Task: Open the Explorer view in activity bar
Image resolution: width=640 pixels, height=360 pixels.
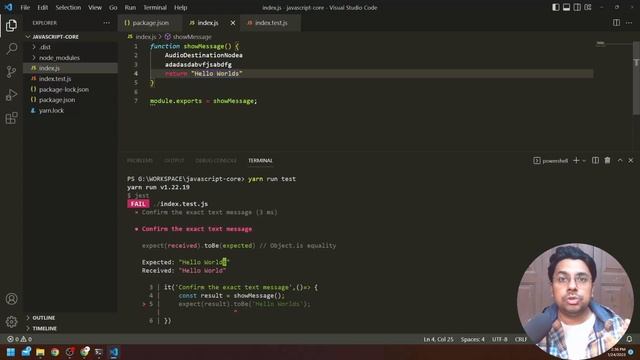Action: pyautogui.click(x=11, y=25)
